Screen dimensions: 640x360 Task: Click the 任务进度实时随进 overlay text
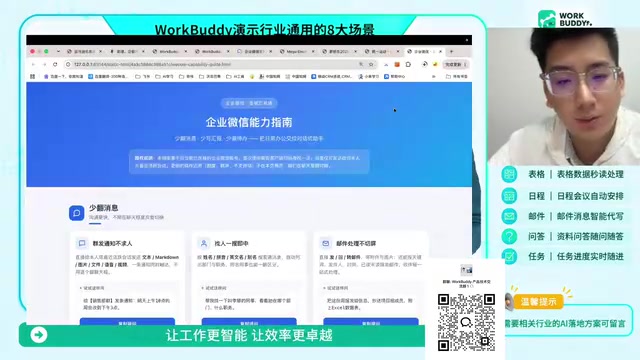[590, 256]
